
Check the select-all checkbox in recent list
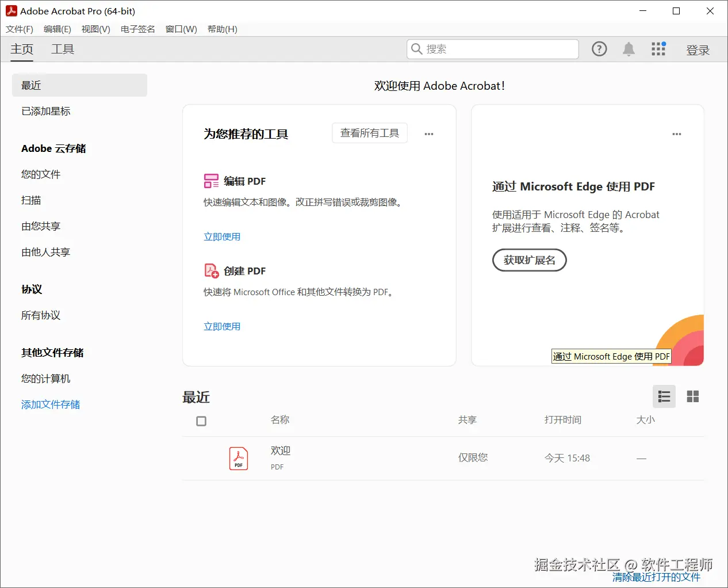point(201,421)
